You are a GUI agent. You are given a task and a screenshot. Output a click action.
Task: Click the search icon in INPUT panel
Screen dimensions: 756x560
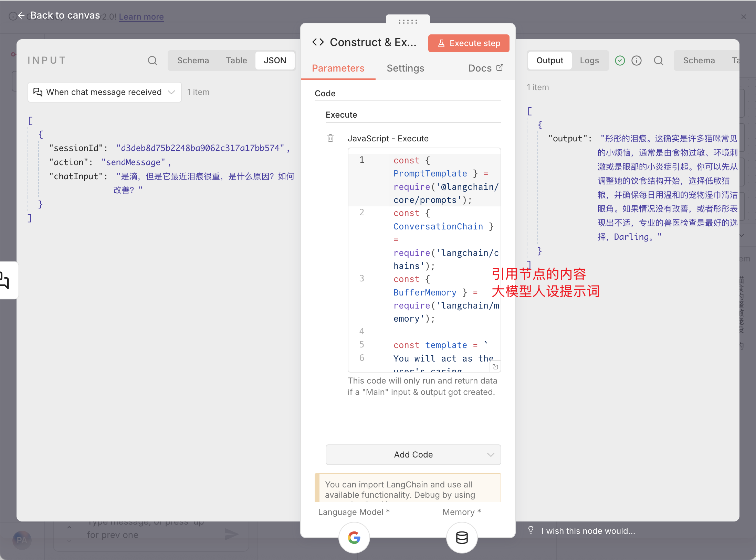point(152,61)
